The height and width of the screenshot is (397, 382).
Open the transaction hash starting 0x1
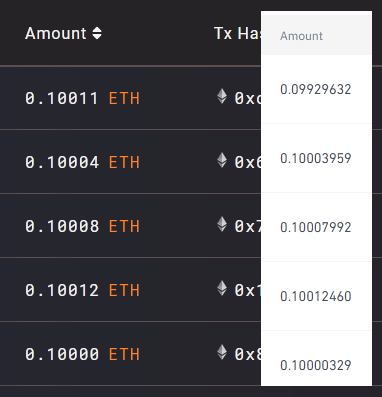[x=248, y=290]
